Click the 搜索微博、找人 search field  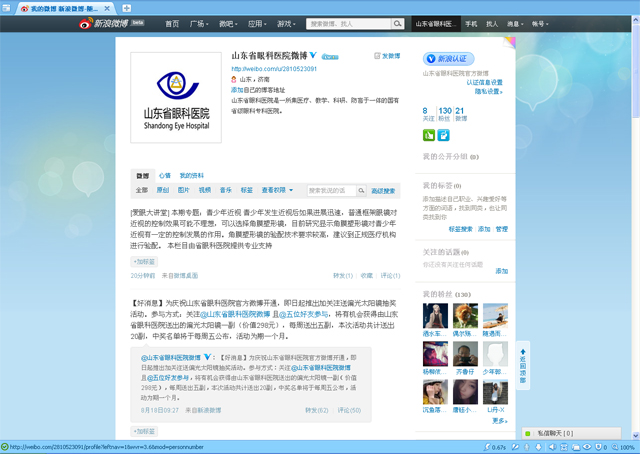(345, 23)
